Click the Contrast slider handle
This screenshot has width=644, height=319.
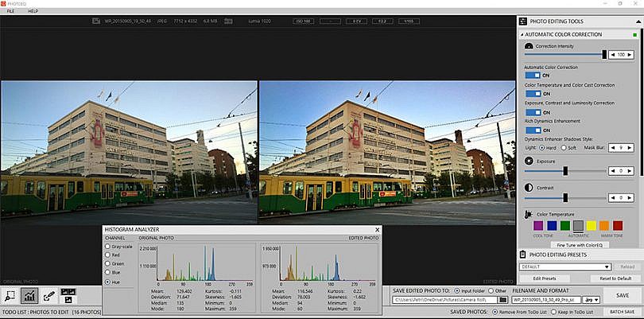[565, 198]
